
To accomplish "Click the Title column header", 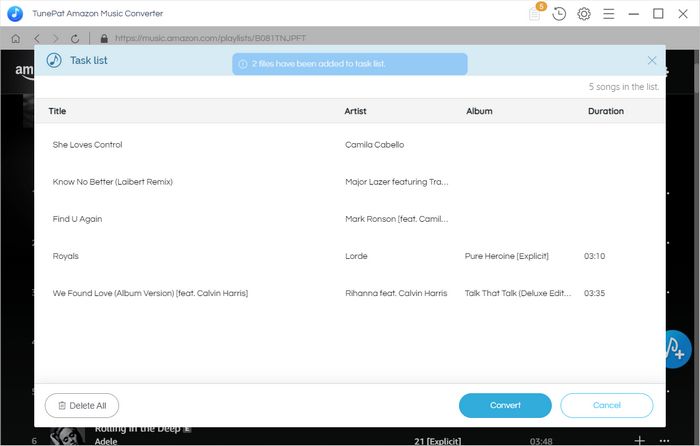I will tap(57, 111).
